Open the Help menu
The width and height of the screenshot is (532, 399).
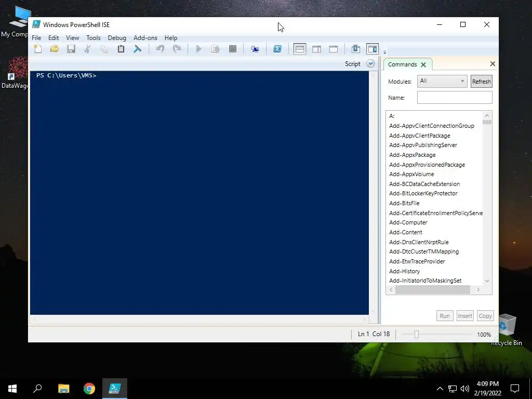click(x=171, y=37)
